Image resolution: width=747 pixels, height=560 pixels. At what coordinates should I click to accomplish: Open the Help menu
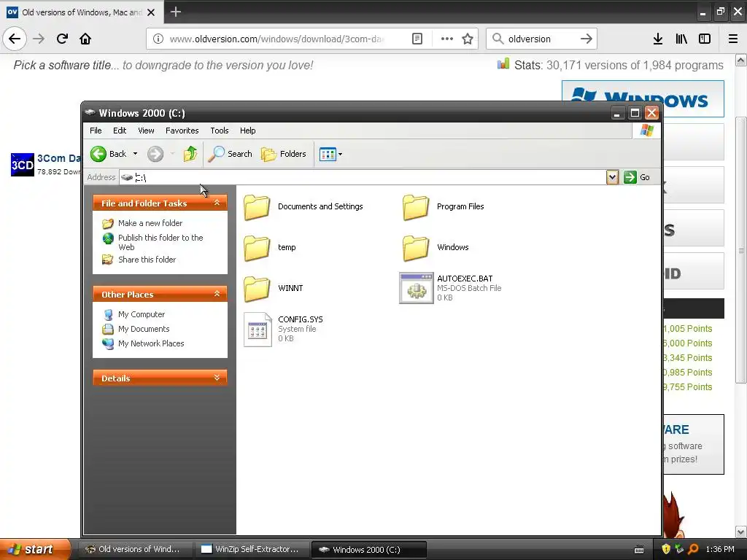point(247,131)
